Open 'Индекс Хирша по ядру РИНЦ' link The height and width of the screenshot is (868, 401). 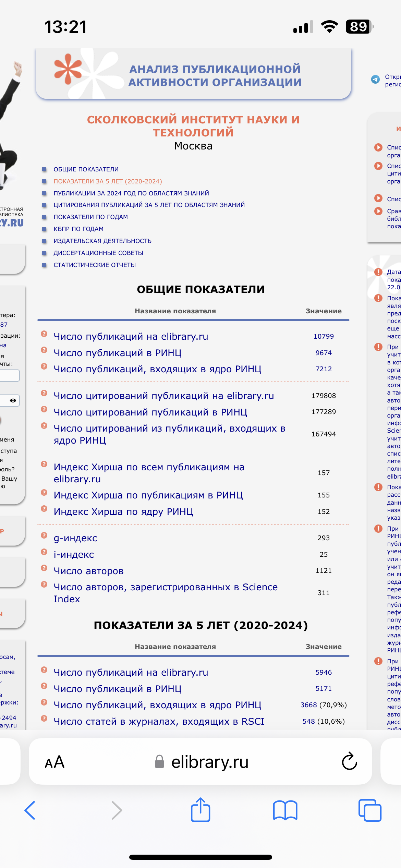click(123, 511)
